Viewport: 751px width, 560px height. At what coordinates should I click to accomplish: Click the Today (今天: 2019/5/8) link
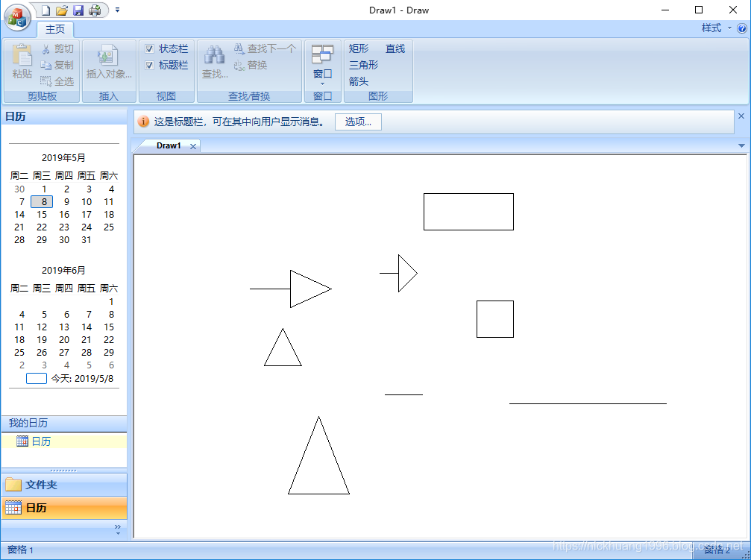click(x=82, y=379)
